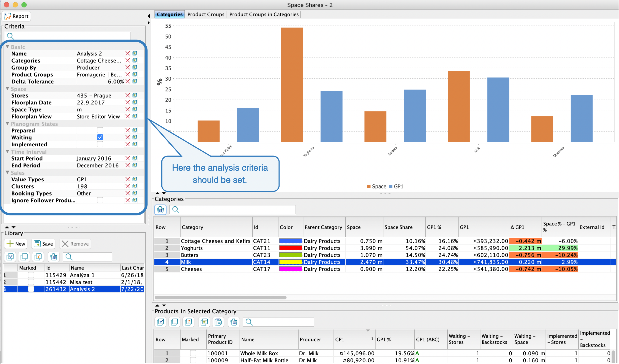Collapse left panel with the left arrow

tap(149, 16)
